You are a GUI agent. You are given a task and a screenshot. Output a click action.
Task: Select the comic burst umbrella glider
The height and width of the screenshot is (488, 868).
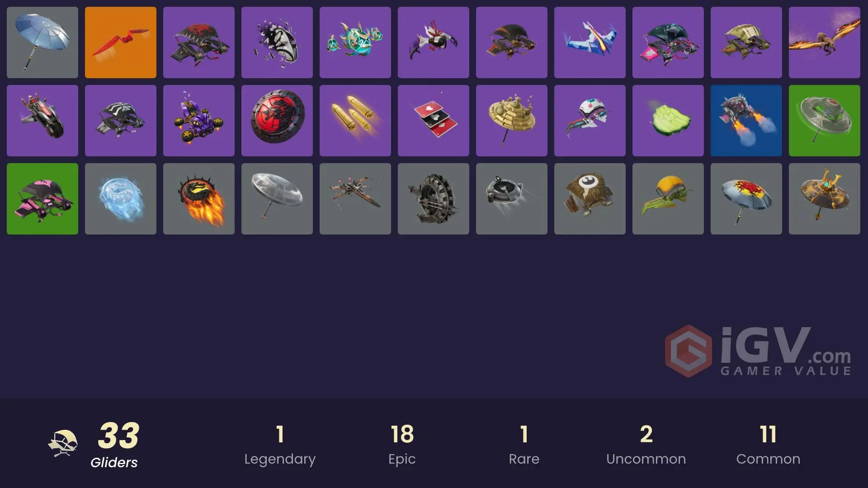(746, 199)
